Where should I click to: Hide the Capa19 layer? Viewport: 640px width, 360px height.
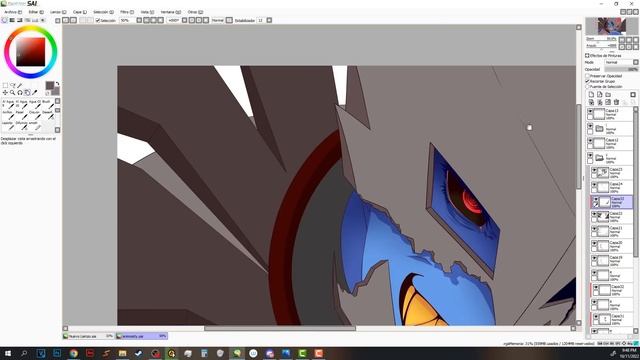(x=595, y=258)
